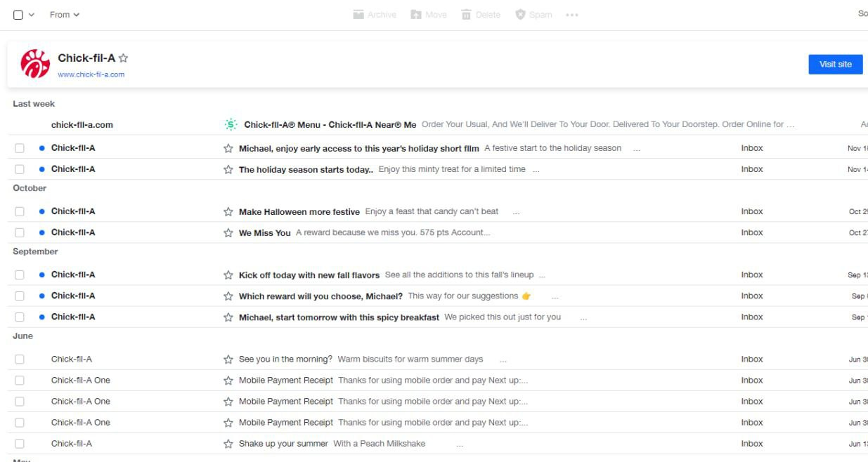The width and height of the screenshot is (868, 462).
Task: Check the box for 'Shake up your summer' email
Action: 19,443
